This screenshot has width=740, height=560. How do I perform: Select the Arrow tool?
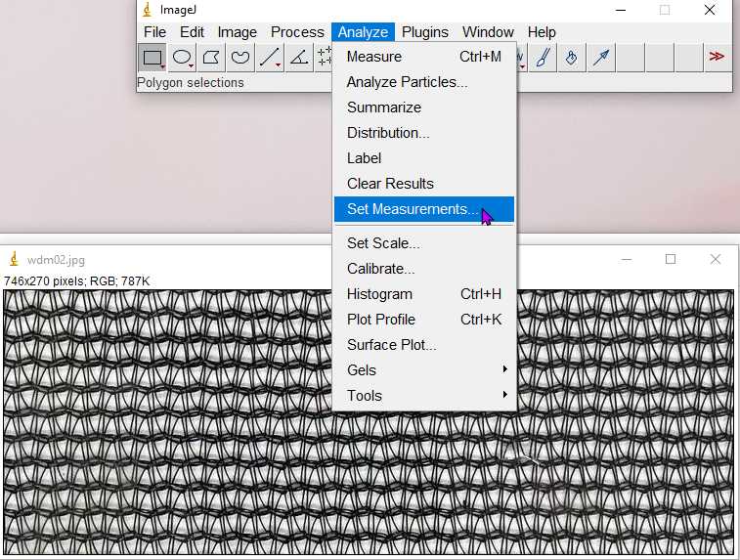(x=601, y=58)
